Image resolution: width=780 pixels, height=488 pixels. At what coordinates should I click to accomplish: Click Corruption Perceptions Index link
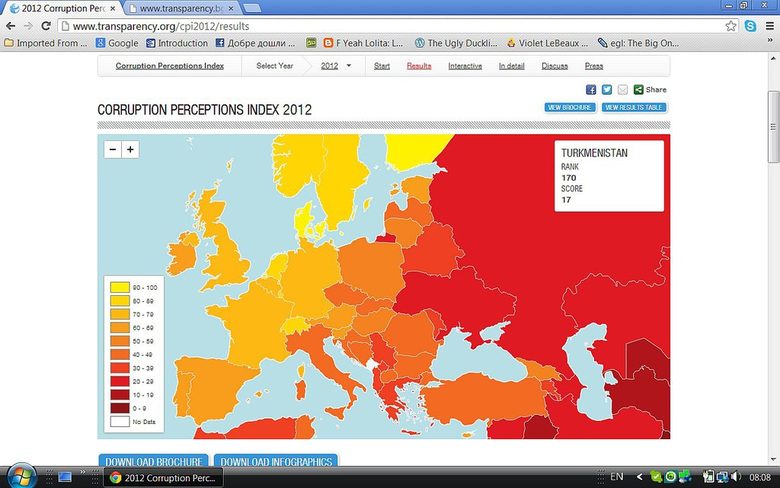pos(170,66)
